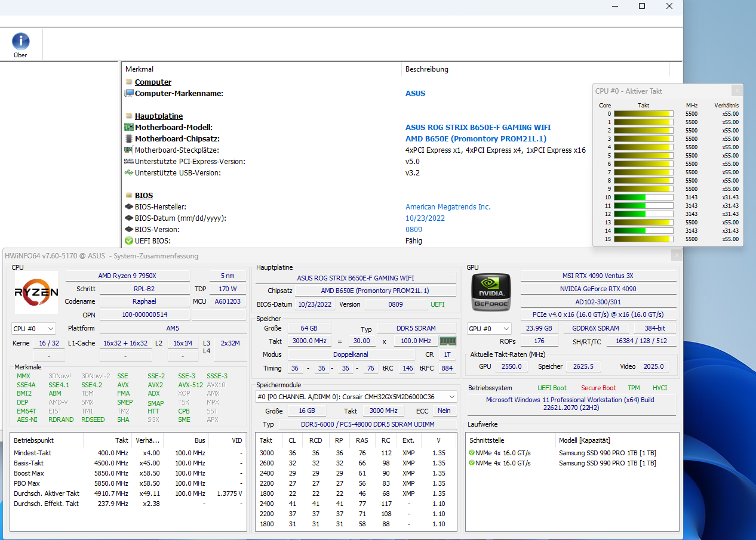Click the NVIDIA GeForce logo
Screen dimensions: 756x540
491,292
